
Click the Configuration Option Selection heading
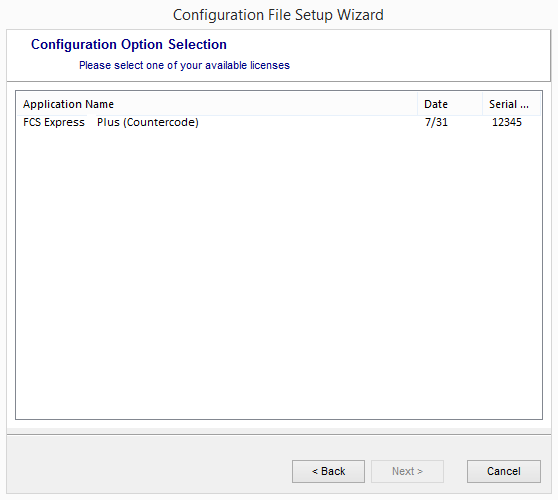click(129, 44)
